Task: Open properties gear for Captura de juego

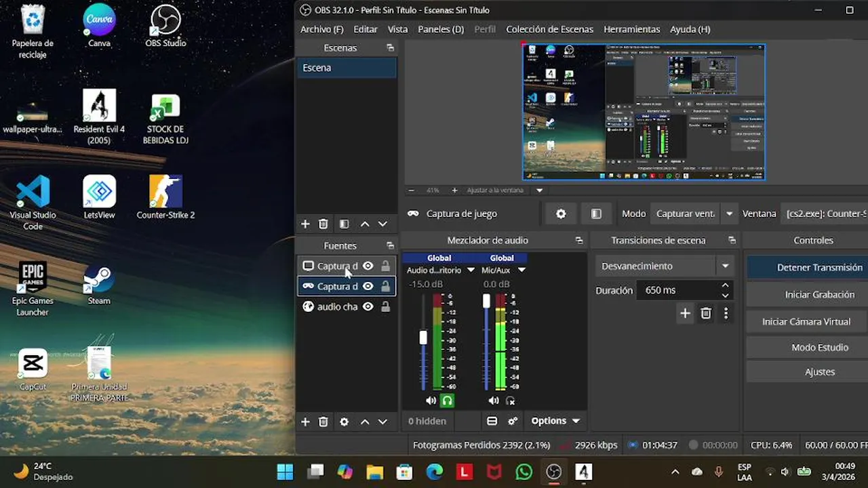Action: coord(561,213)
